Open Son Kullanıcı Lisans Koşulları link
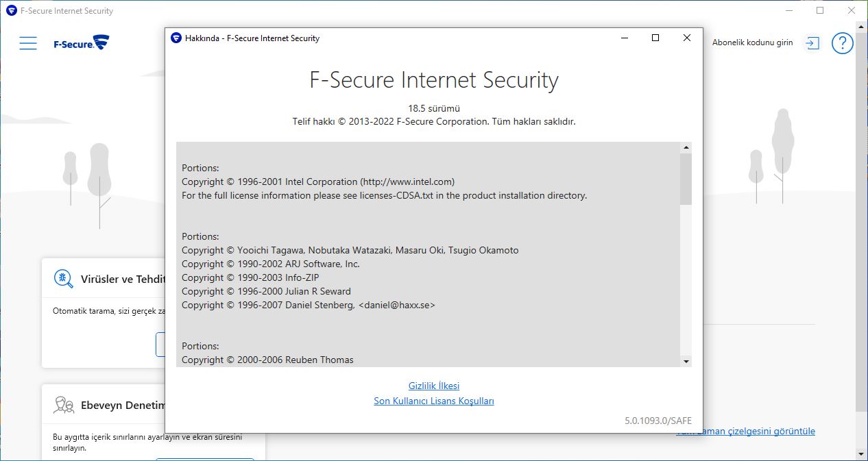The image size is (868, 461). [434, 401]
